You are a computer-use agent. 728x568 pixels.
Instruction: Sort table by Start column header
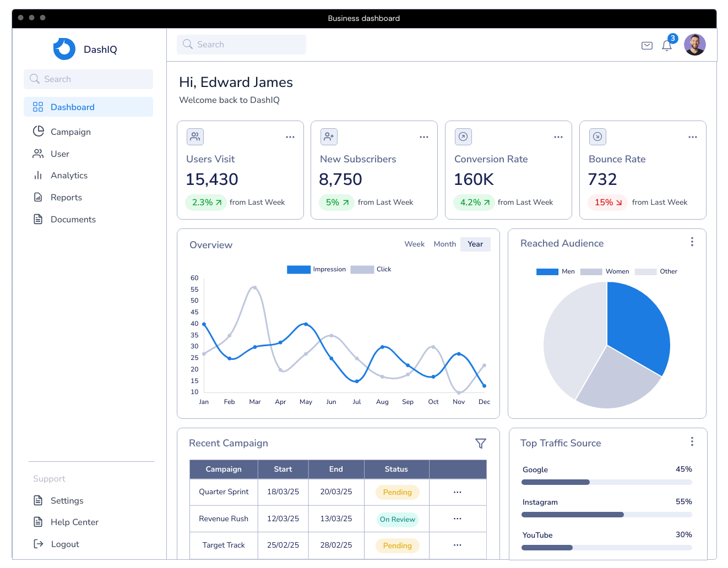click(x=283, y=469)
